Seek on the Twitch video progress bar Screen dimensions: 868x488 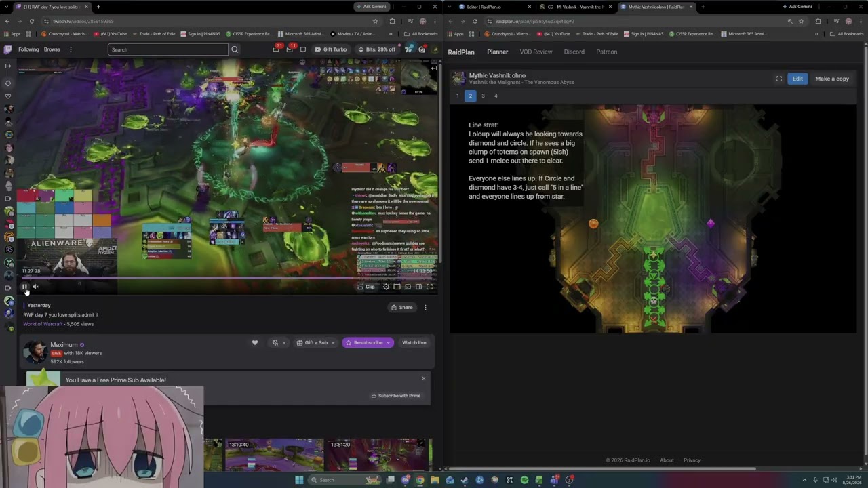pyautogui.click(x=227, y=277)
